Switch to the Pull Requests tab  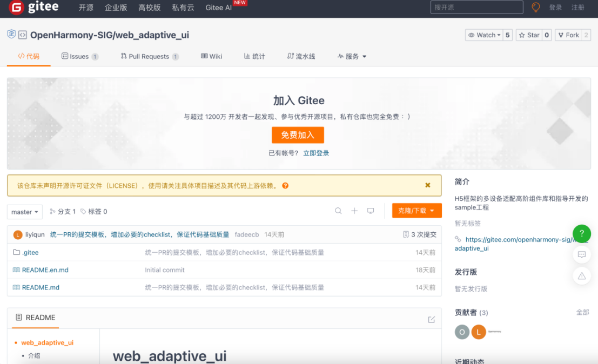[150, 56]
